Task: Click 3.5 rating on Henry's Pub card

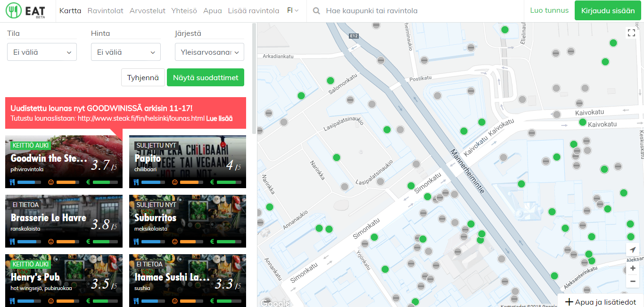Action: coord(104,284)
